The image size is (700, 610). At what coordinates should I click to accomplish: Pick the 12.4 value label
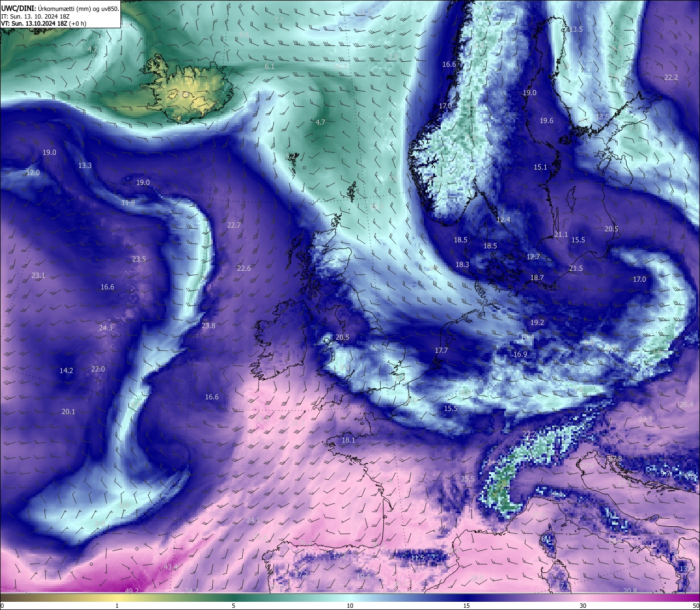(x=503, y=219)
